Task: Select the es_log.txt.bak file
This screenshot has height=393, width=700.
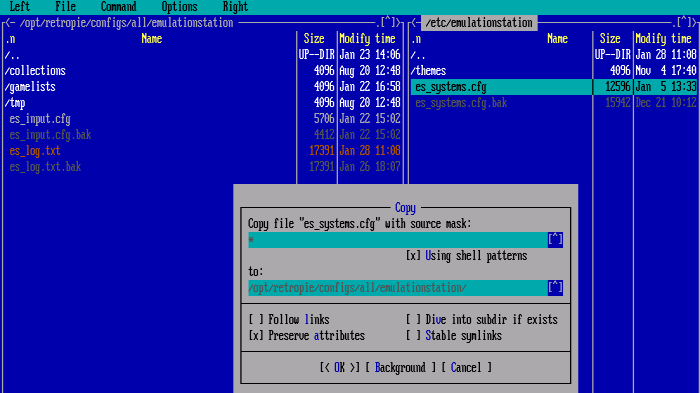Action: (x=150, y=167)
